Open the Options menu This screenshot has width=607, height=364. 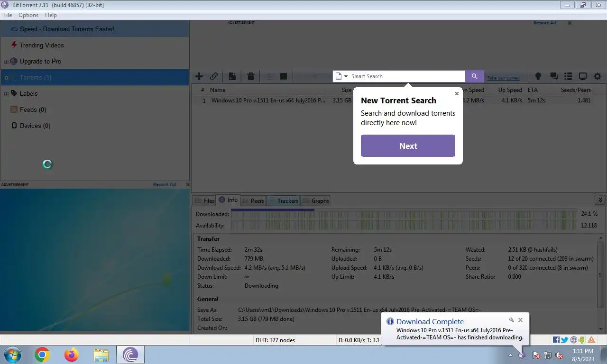[28, 15]
